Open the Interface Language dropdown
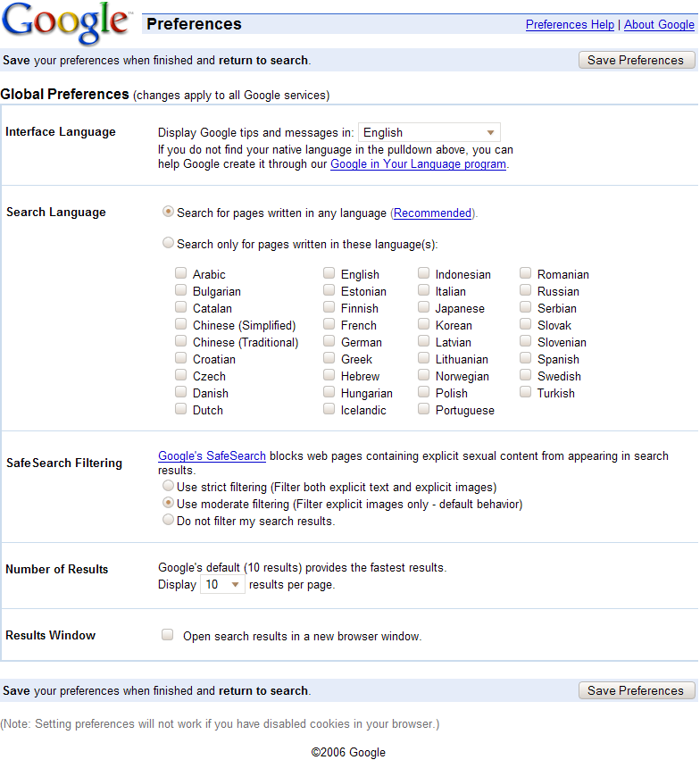This screenshot has width=700, height=760. coord(429,132)
